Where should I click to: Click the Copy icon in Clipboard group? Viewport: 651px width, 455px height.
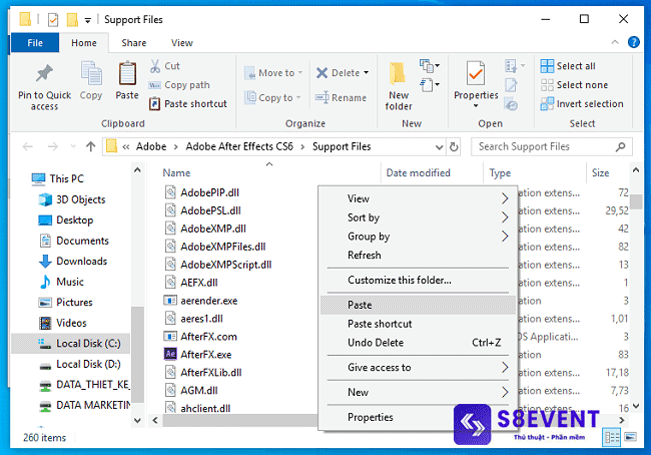point(91,73)
